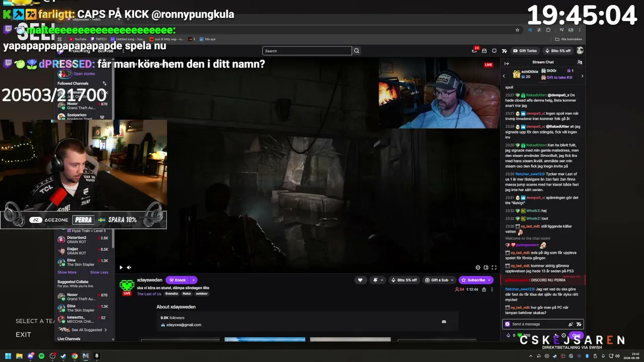Open the Twitch chat bubble icon in top bar
Viewport: 644px width, 362px height.
tap(494, 51)
